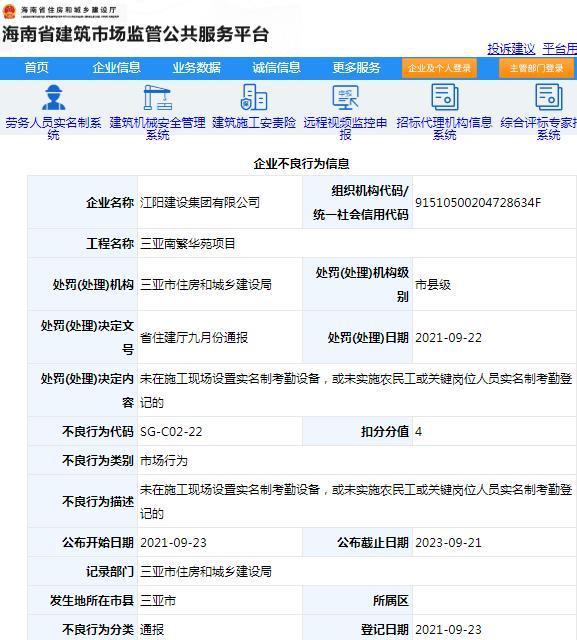Screen dimensions: 577x640
Task: Click the 海南省建筑市场监管公共服务平台 title
Action: (x=135, y=34)
